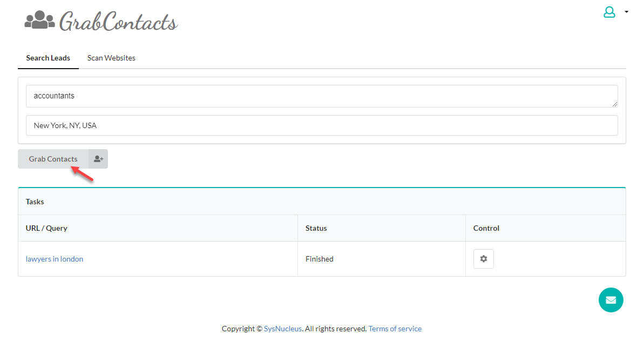Open the lawyers in london task link
Screen dimensions: 644x354
(x=55, y=259)
